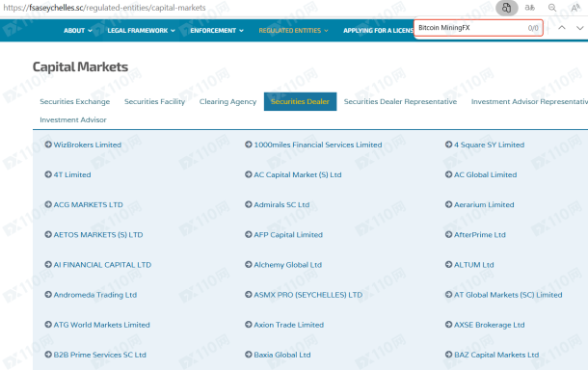Image resolution: width=588 pixels, height=370 pixels.
Task: Expand the ENFORCEMENT menu
Action: (x=217, y=31)
